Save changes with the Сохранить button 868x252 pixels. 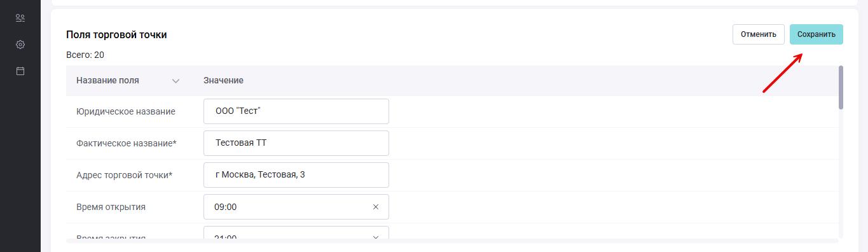point(816,34)
